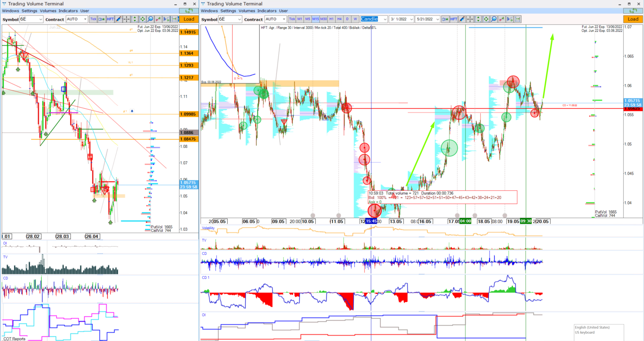Toggle HFT in the left window toolbar
Viewport: 644px width, 341px height.
tap(110, 19)
